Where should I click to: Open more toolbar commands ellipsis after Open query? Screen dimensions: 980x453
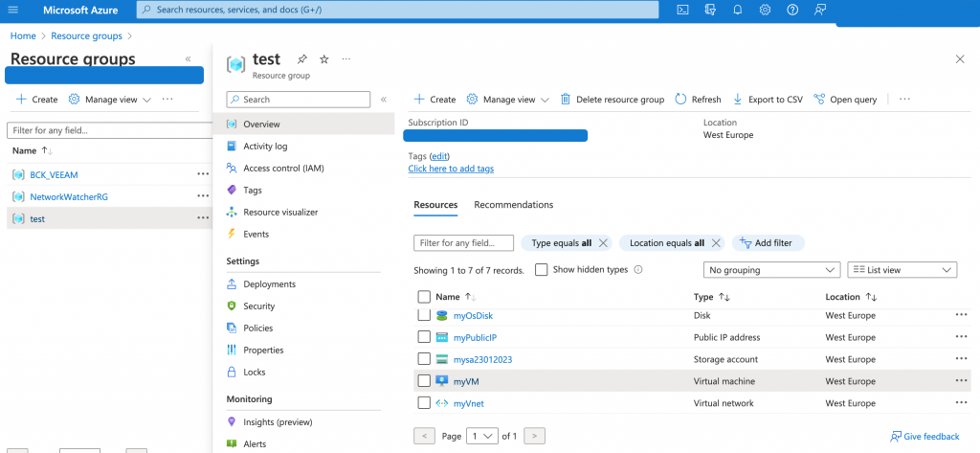904,100
